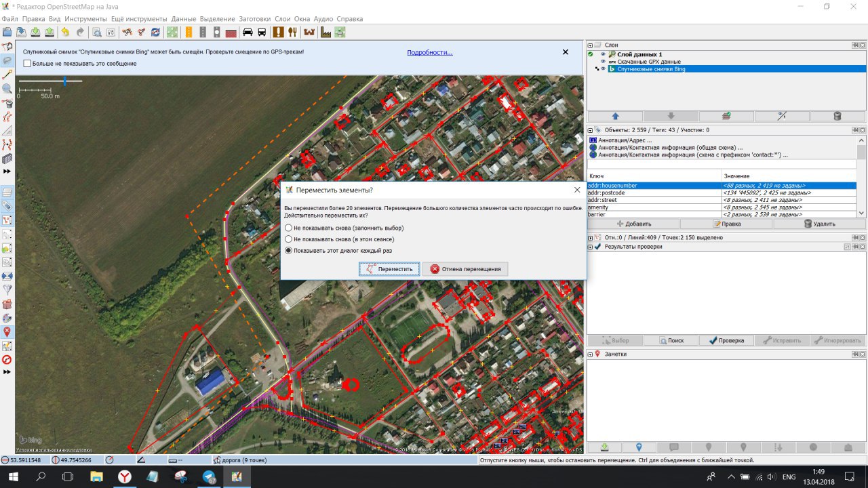The height and width of the screenshot is (488, 868).
Task: Click the Отмена перемещения button
Action: 465,269
